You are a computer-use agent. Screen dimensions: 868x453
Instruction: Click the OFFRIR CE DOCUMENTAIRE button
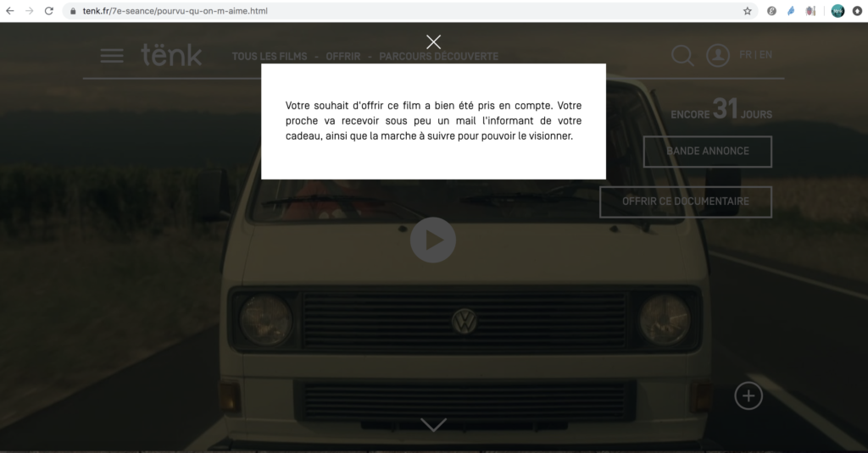click(685, 202)
